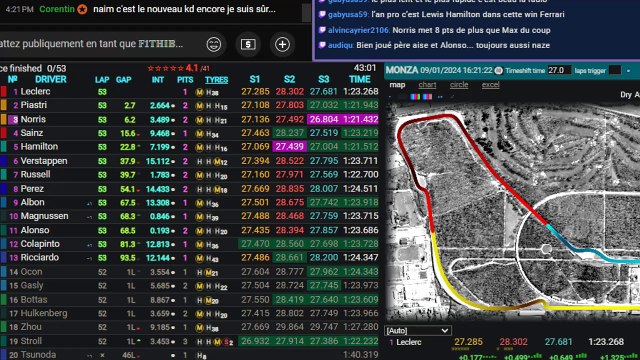Click the medium tyre icon in Leclerc's row
Image resolution: width=640 pixels, height=360 pixels.
[200, 92]
